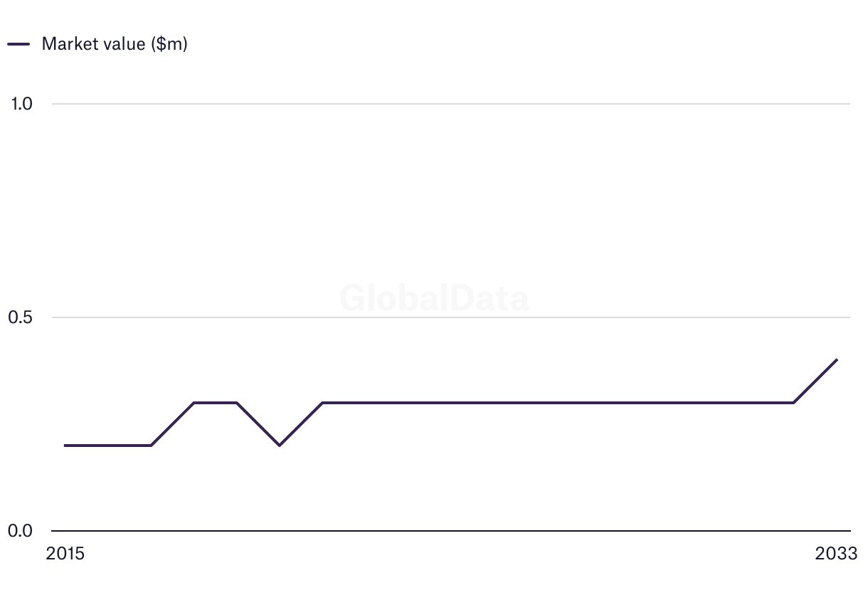Click the line's starting point above 2015
Screen dimensions: 868x595
tap(65, 446)
